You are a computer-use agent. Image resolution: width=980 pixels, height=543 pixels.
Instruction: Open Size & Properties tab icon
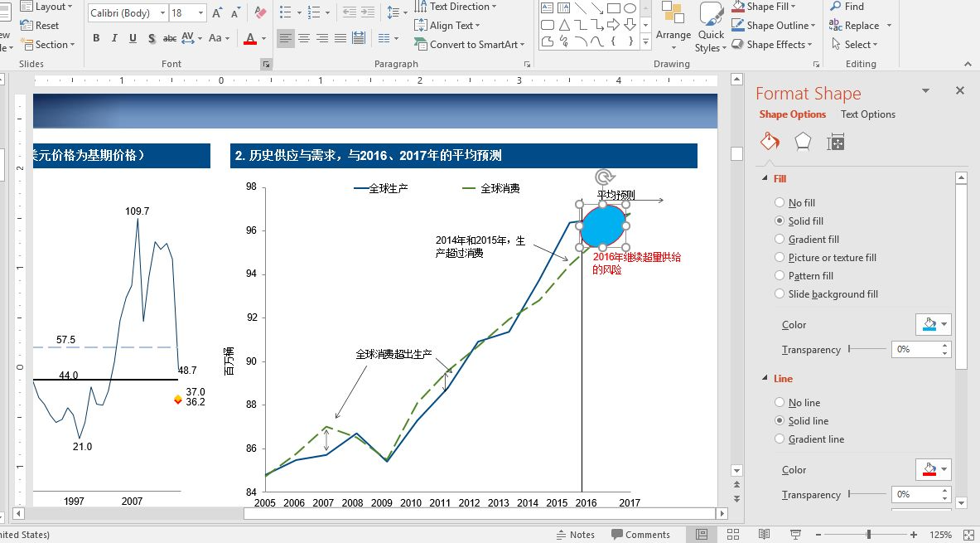836,142
